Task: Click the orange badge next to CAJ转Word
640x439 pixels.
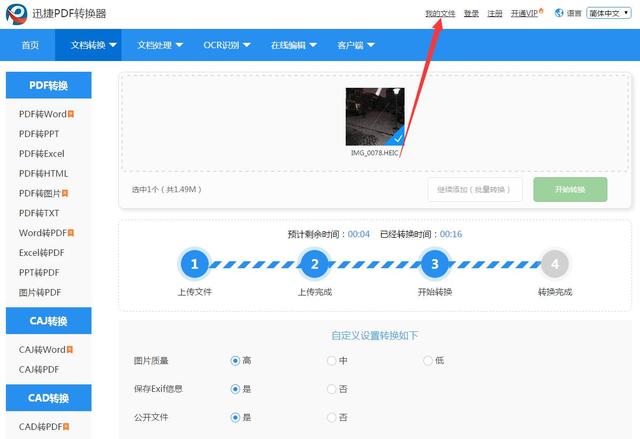Action: tap(69, 350)
